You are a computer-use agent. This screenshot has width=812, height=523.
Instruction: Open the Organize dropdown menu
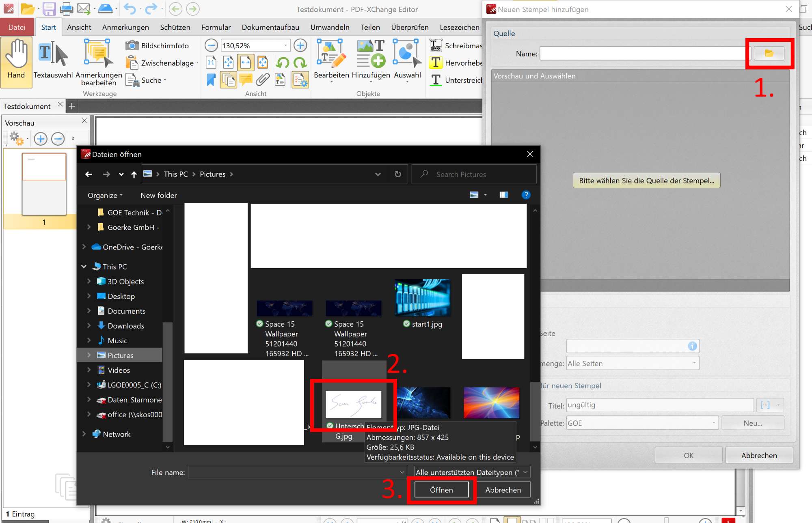(x=105, y=195)
